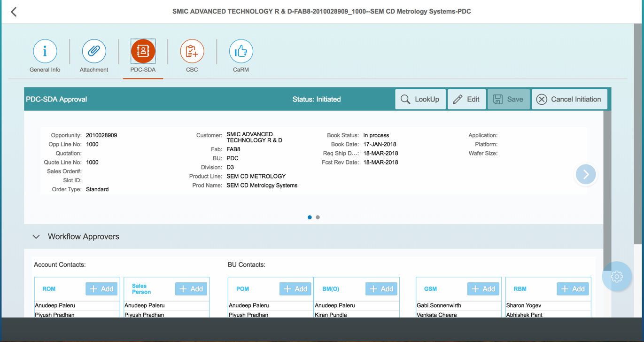Switch to Attachment tab label
The height and width of the screenshot is (342, 644).
click(x=94, y=70)
